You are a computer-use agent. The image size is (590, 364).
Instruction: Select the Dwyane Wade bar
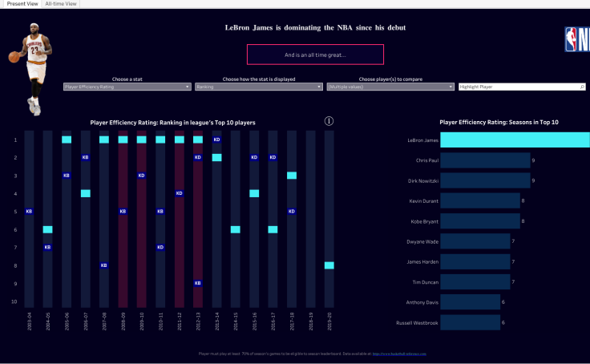point(475,241)
